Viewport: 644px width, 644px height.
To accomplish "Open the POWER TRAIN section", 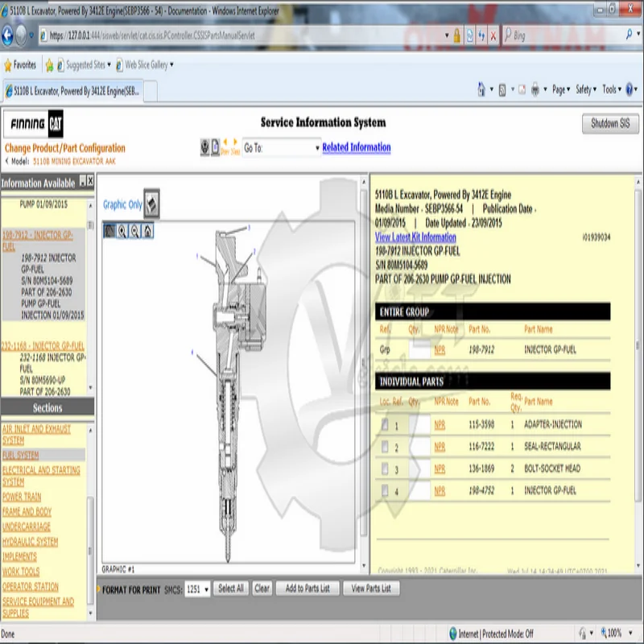I will [22, 497].
